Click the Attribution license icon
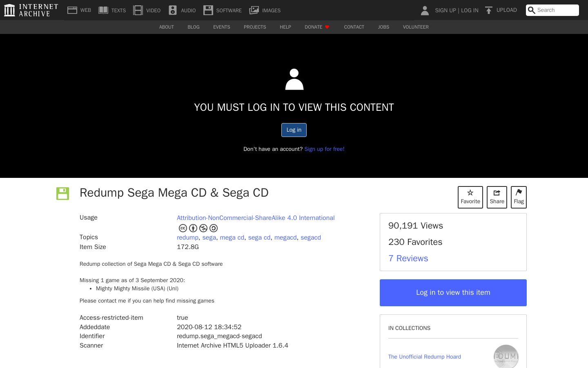Viewport: 588px width, 368px height. pos(193,228)
